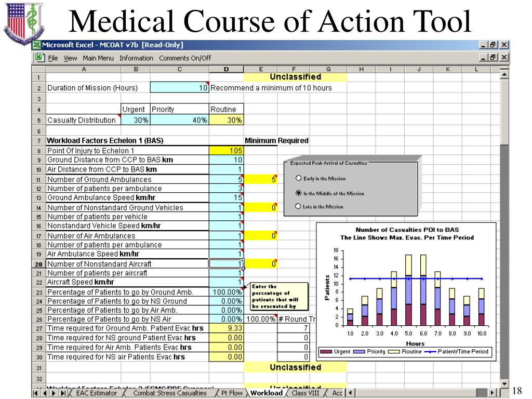Toggle Comments On/Off menu item
This screenshot has height=399, width=532.
[x=185, y=58]
